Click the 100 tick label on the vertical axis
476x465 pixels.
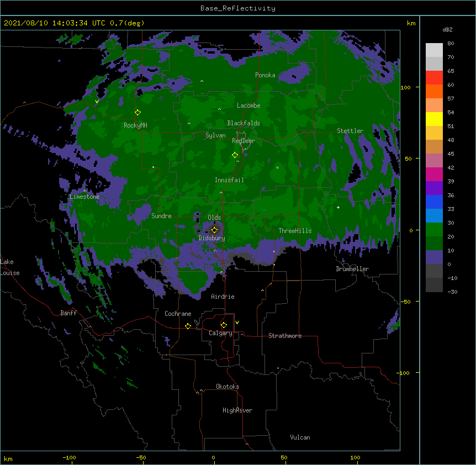coord(405,87)
